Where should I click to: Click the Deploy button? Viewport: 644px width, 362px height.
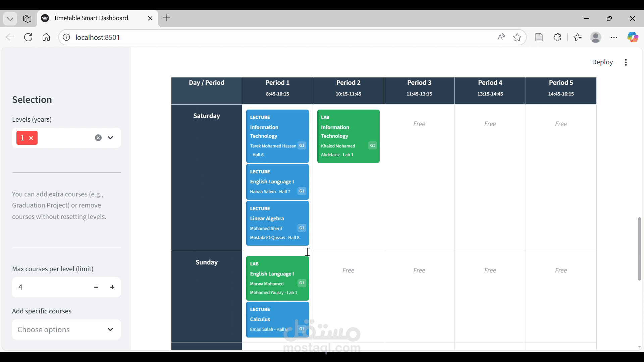click(x=602, y=62)
